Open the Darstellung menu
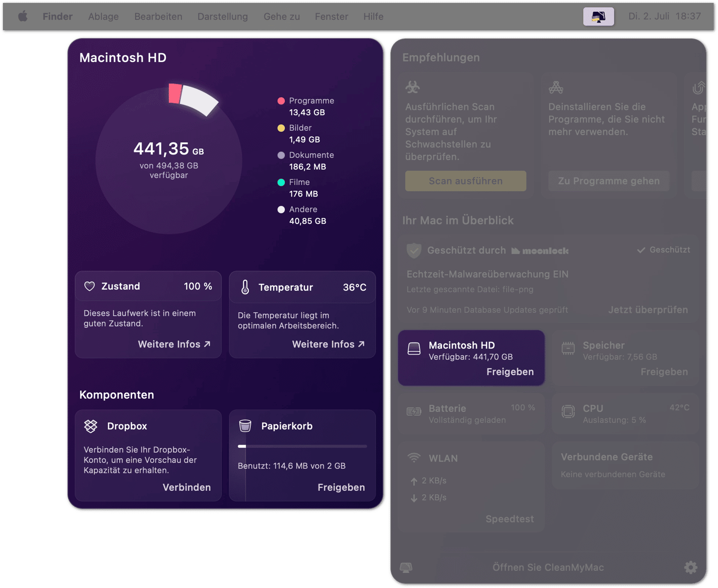Viewport: 718px width, 588px height. (223, 16)
